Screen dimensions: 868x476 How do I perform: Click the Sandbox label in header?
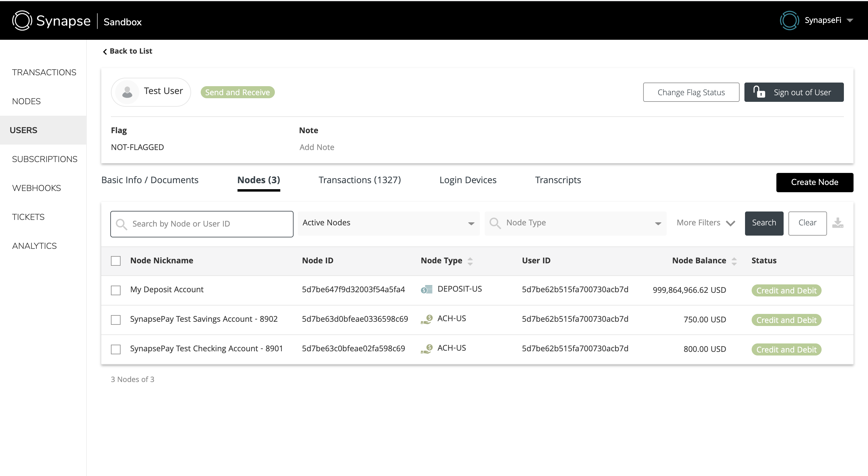[x=122, y=22]
